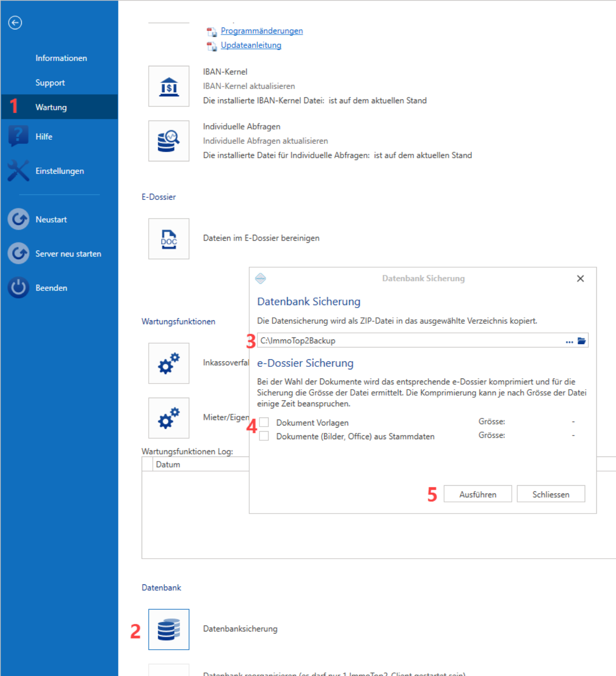Click the Server neu starten icon
This screenshot has height=676, width=616.
point(18,254)
